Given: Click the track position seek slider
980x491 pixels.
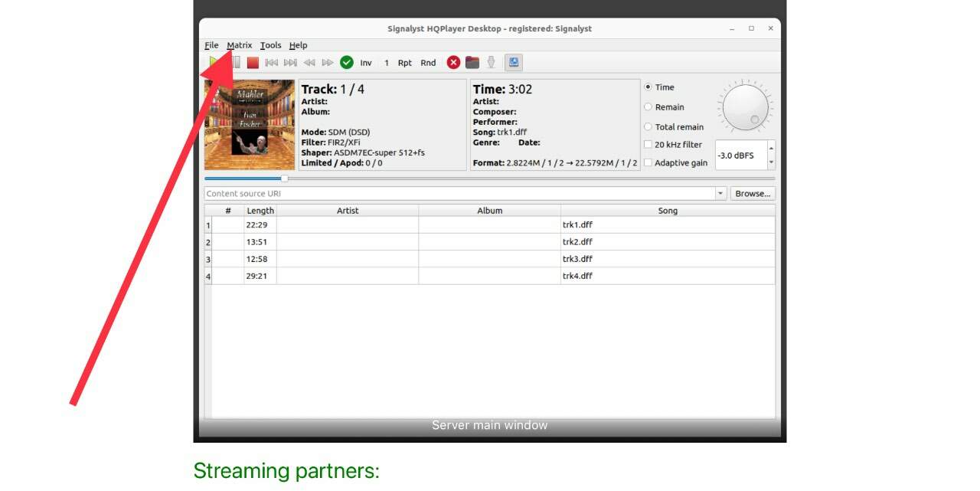Looking at the screenshot, I should click(490, 178).
